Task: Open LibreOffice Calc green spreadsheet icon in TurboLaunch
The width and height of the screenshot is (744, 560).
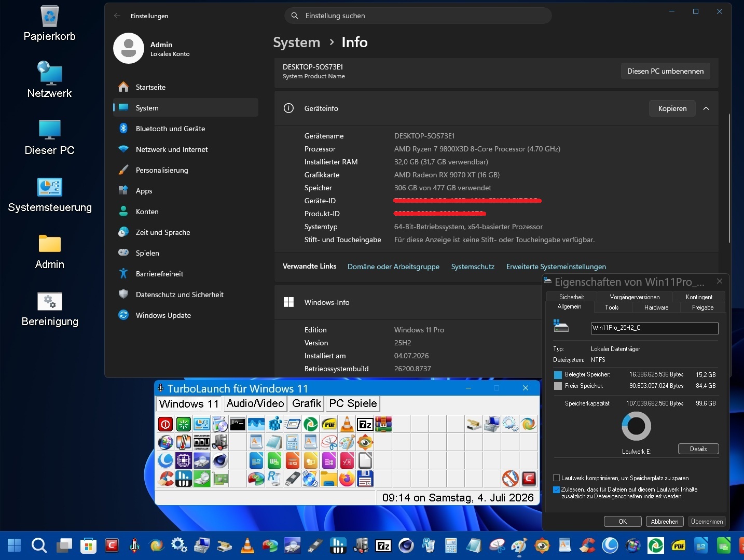Action: click(274, 460)
